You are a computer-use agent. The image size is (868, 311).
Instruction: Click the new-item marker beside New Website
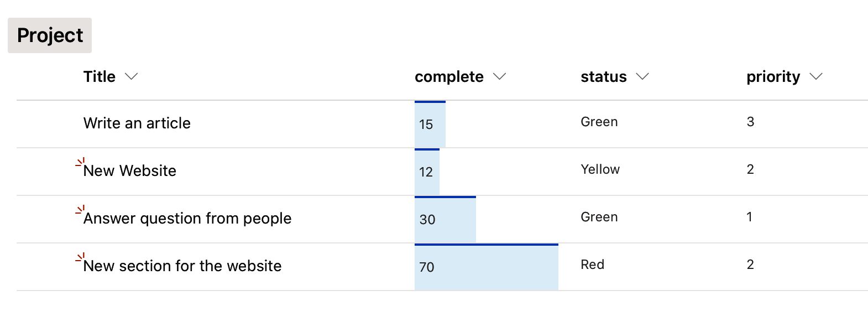click(x=80, y=162)
